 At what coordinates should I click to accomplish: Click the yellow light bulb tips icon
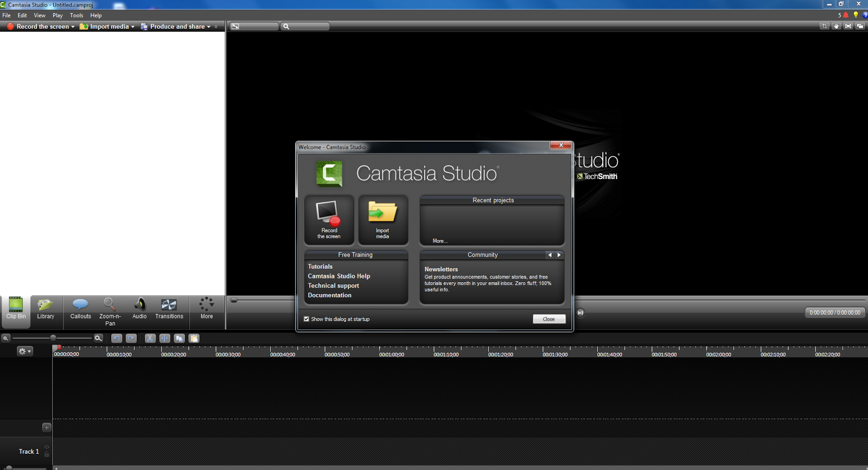coord(856,15)
